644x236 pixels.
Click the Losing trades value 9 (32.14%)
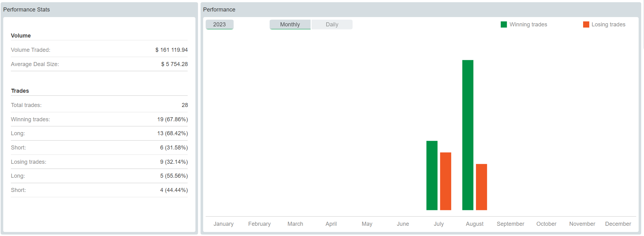coord(174,162)
